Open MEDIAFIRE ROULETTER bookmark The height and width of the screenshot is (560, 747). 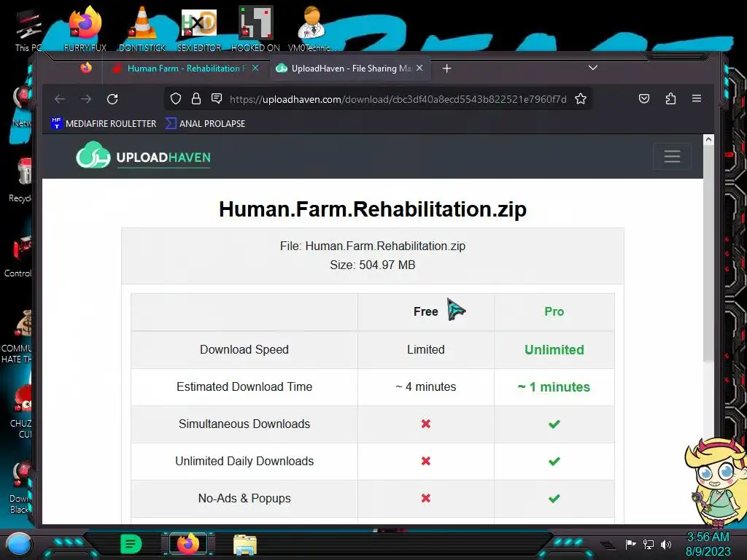pyautogui.click(x=104, y=123)
